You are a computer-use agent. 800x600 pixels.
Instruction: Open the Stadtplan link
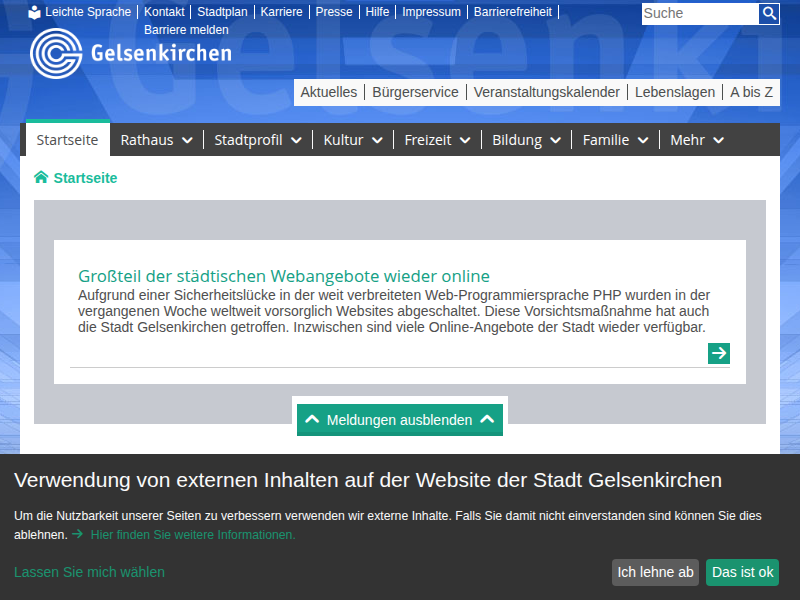tap(222, 12)
